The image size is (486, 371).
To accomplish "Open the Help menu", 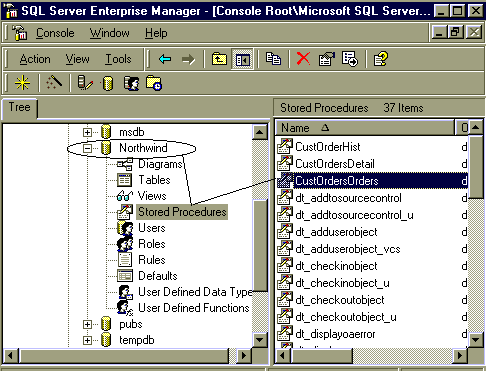I will [x=156, y=33].
